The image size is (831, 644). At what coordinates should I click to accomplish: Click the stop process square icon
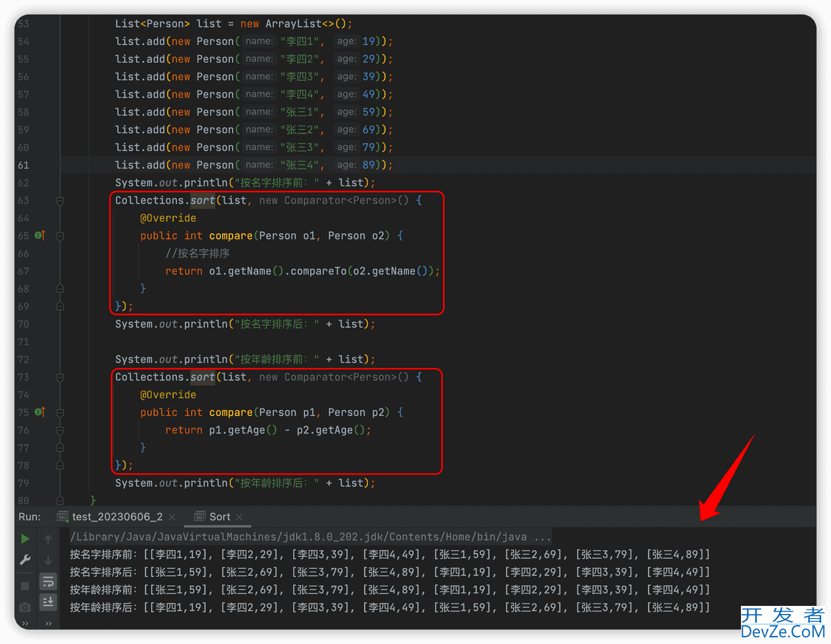(x=25, y=586)
